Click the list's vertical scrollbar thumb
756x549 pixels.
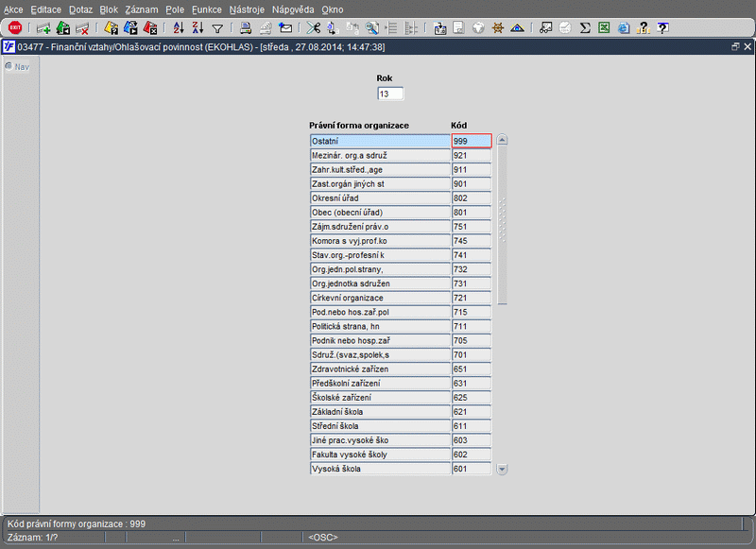(502, 225)
